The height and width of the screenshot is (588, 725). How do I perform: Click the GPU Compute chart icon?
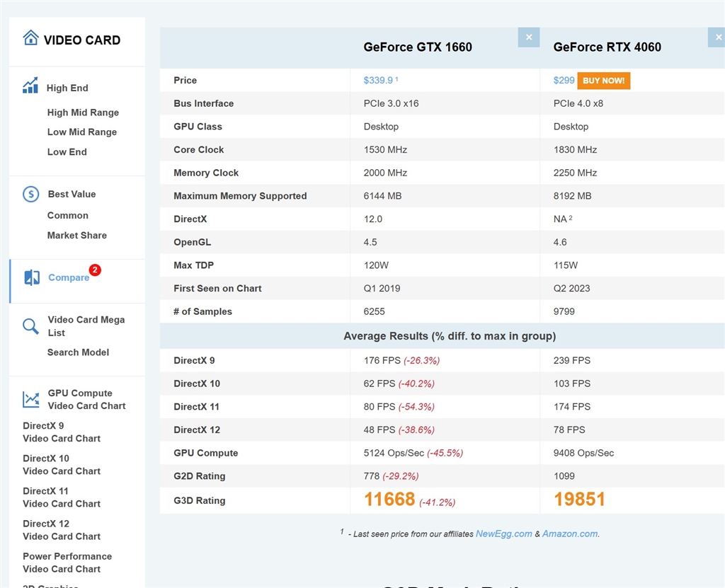(31, 399)
